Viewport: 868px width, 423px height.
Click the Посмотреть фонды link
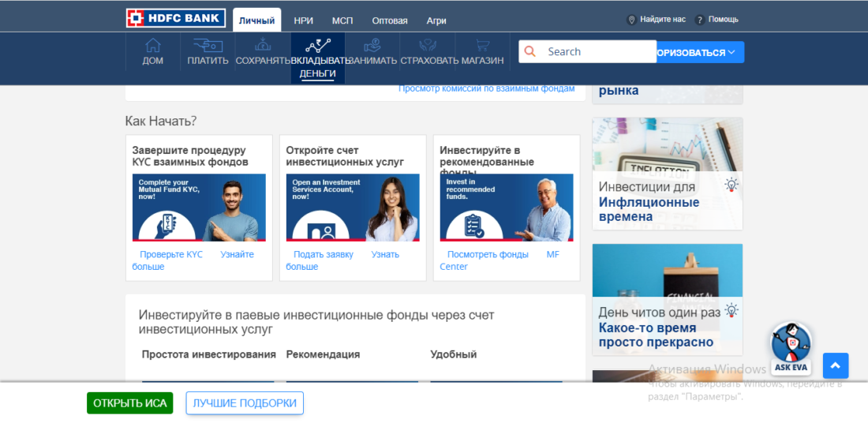coord(488,255)
